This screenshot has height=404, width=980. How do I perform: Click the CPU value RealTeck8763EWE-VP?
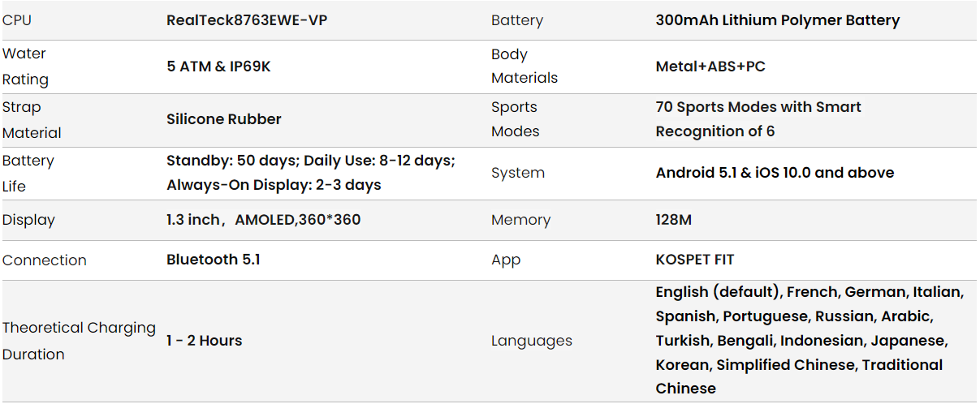click(247, 20)
